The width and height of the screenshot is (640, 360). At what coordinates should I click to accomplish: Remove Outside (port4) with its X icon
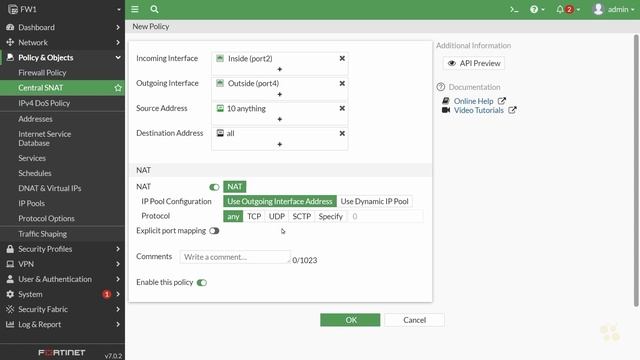click(342, 83)
